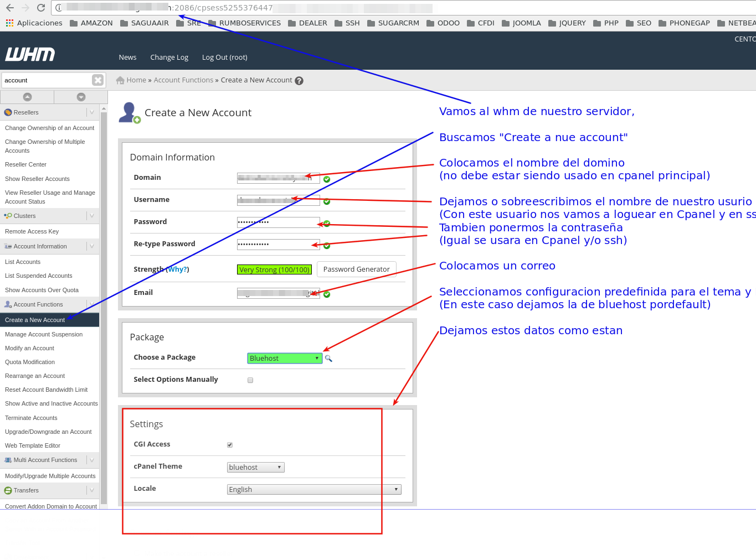The image size is (756, 560).
Task: Collapse the Clusters section chevron
Action: point(92,216)
